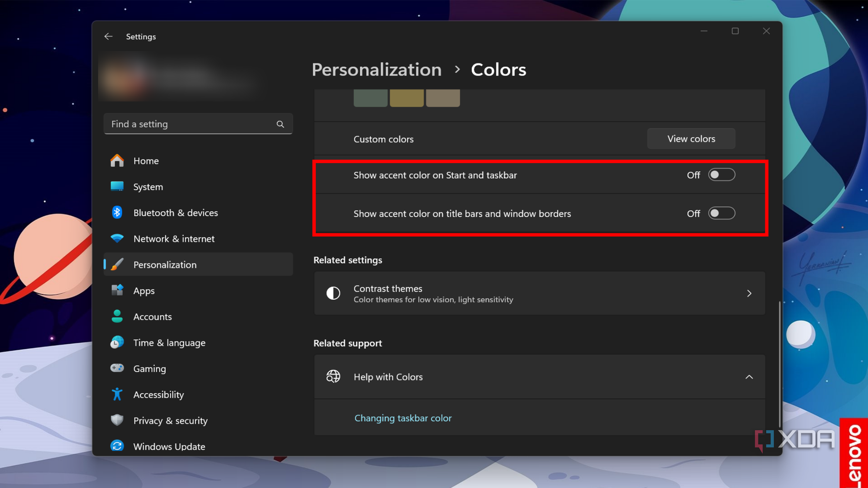
Task: Click the Windows Update sync icon
Action: pyautogui.click(x=117, y=446)
